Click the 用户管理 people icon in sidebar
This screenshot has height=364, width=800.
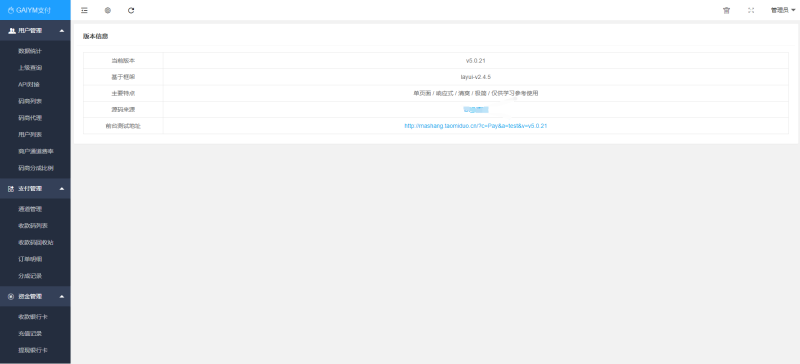click(x=11, y=31)
